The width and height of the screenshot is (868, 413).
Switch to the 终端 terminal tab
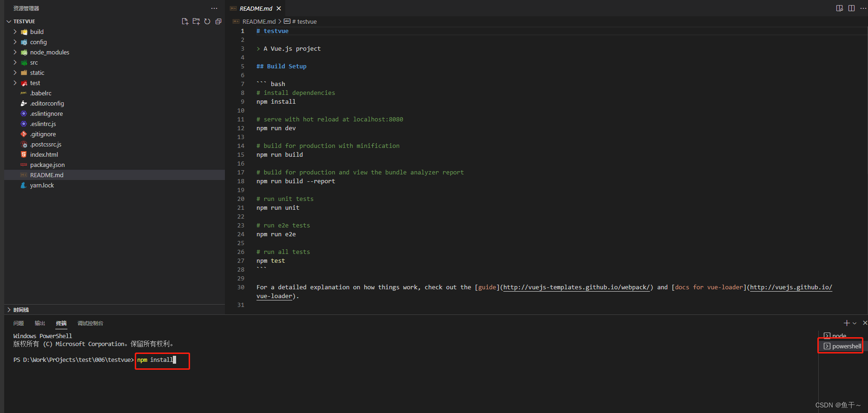pyautogui.click(x=61, y=323)
